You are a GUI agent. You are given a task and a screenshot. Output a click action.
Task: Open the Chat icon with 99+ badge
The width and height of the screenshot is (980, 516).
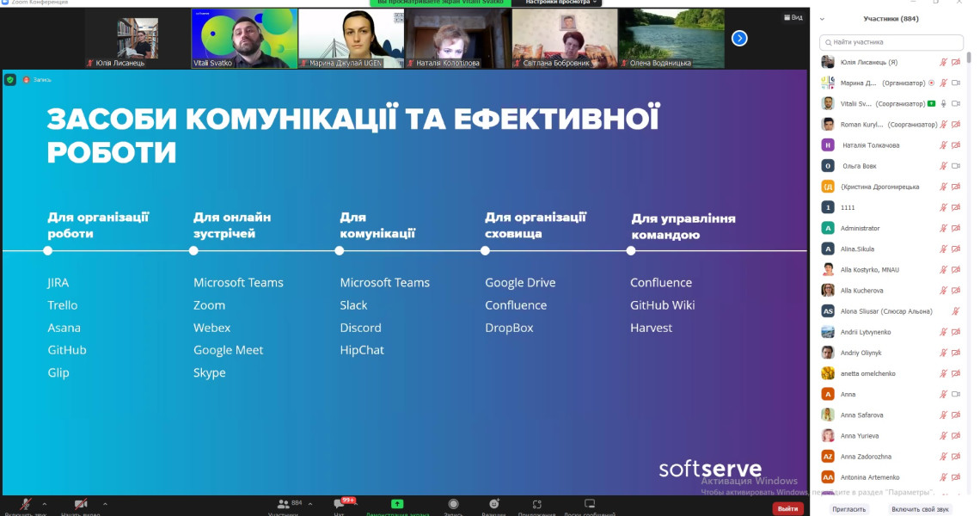pyautogui.click(x=339, y=504)
